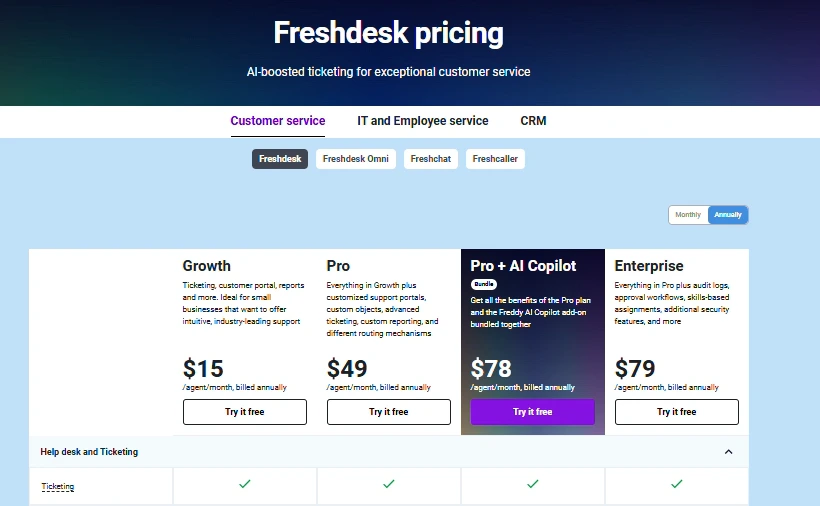Viewport: 820px width, 506px height.
Task: Start Enterprise plan free trial
Action: point(677,412)
